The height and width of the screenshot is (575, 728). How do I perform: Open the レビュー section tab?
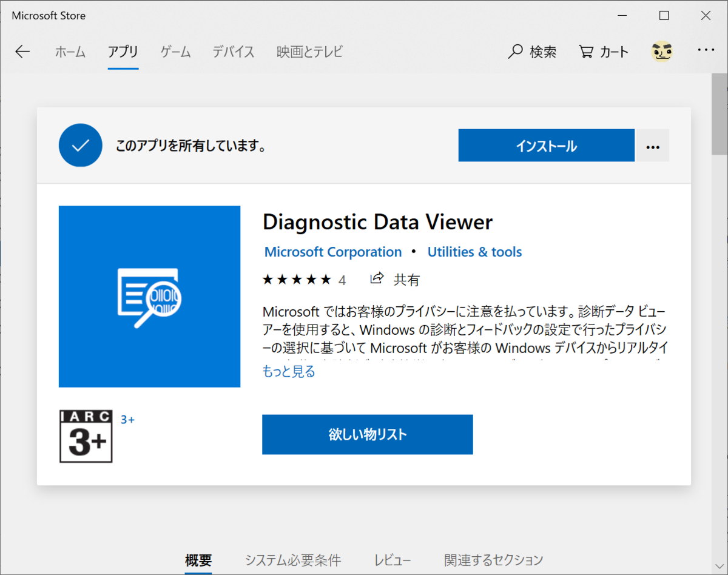click(x=393, y=560)
